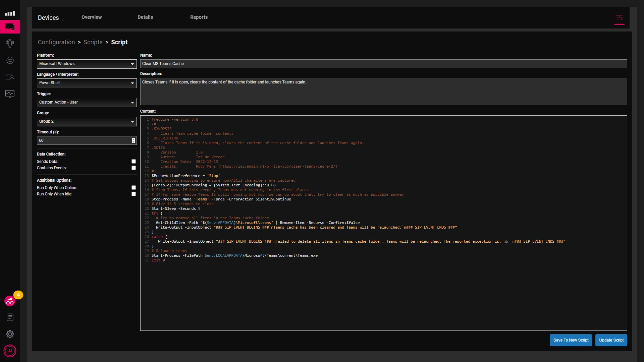The width and height of the screenshot is (644, 362).
Task: Go to Scripts breadcrumb
Action: tap(93, 42)
